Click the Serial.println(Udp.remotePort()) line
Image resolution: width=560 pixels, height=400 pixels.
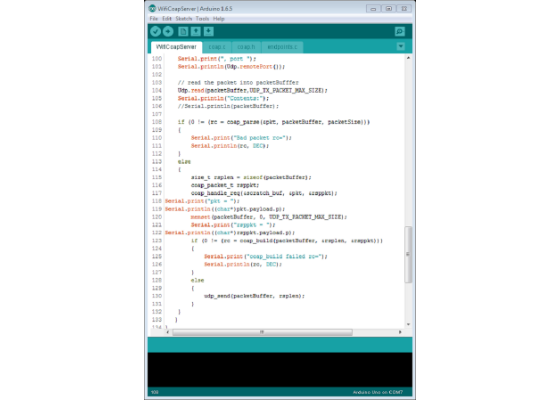tap(231, 67)
